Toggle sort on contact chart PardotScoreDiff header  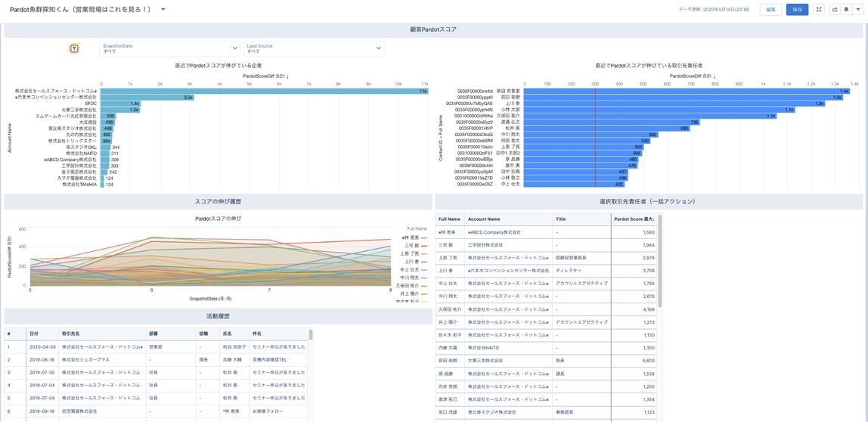[x=692, y=76]
